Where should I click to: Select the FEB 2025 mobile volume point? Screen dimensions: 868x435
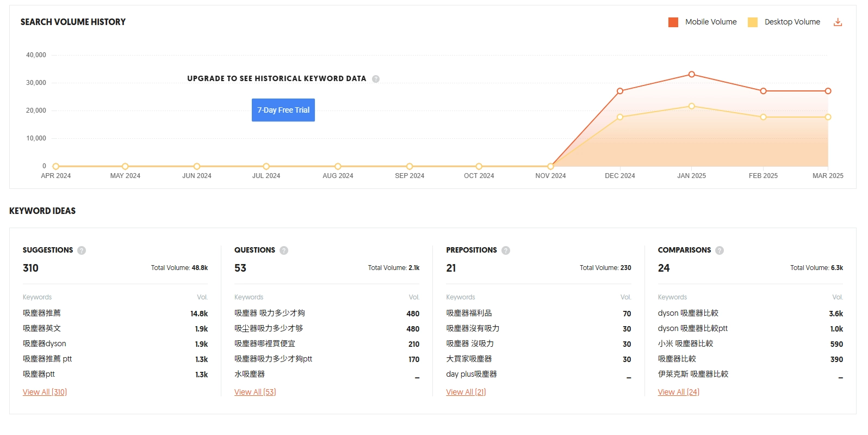(763, 91)
